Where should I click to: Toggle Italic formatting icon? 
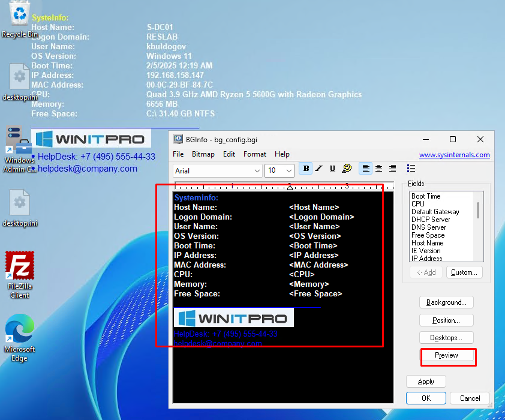pos(319,169)
